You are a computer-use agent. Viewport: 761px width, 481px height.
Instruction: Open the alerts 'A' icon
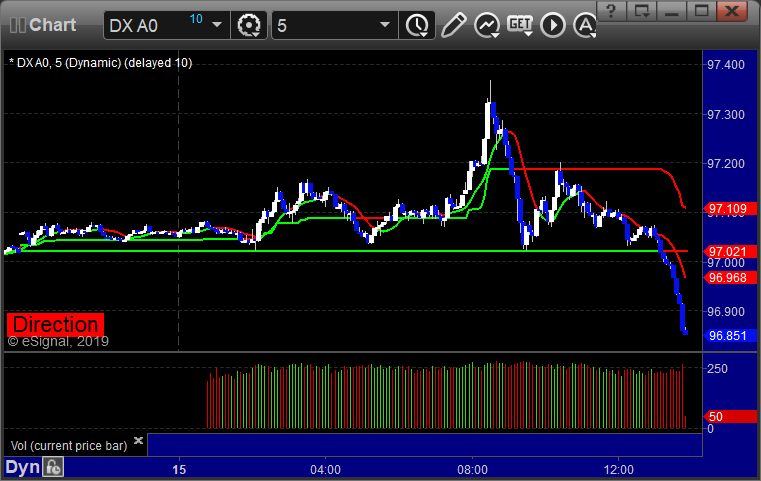[x=584, y=25]
